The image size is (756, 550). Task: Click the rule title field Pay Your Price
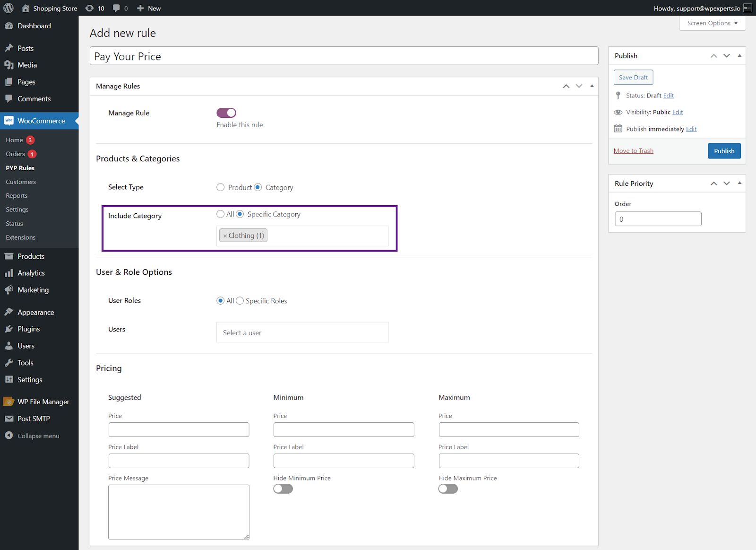pyautogui.click(x=344, y=56)
